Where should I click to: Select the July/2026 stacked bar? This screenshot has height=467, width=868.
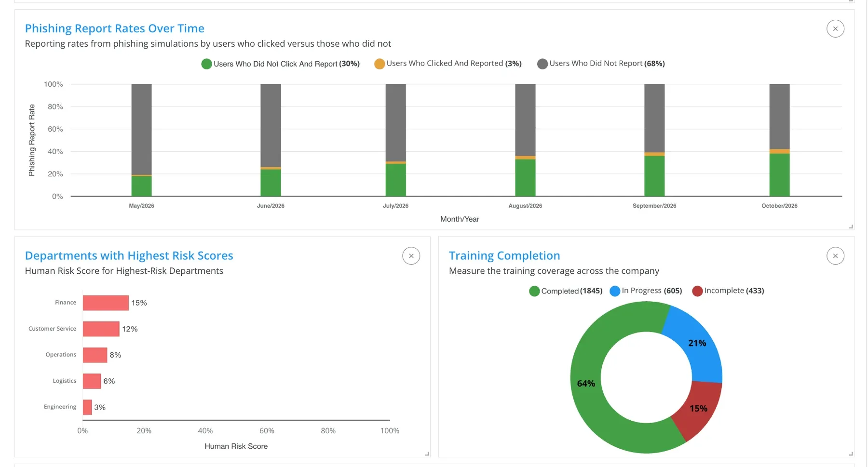coord(395,140)
